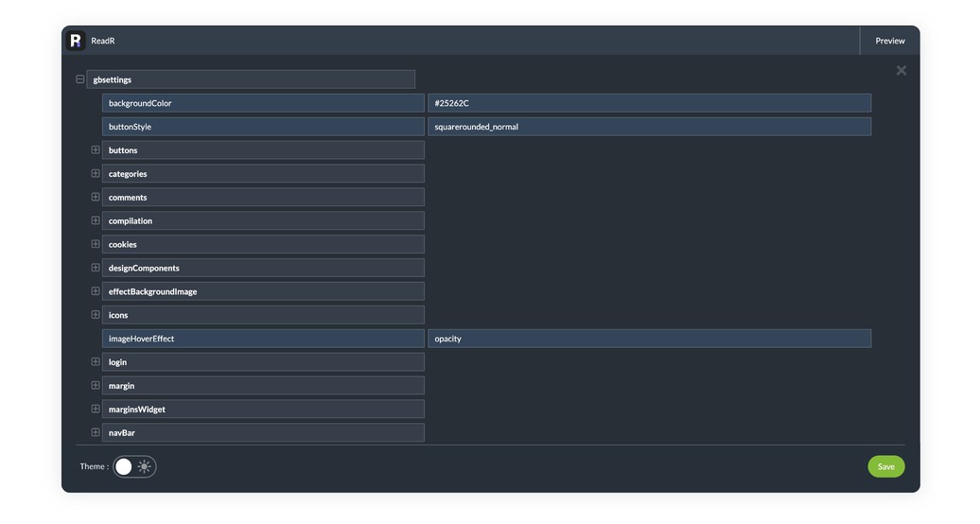The image size is (980, 524).
Task: Edit the backgroundColor value #25262C
Action: point(649,103)
